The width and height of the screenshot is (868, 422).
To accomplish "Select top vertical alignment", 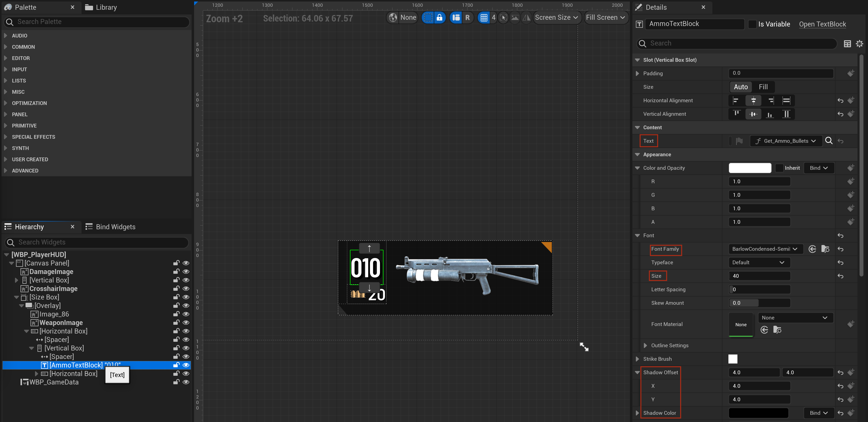I will 737,114.
